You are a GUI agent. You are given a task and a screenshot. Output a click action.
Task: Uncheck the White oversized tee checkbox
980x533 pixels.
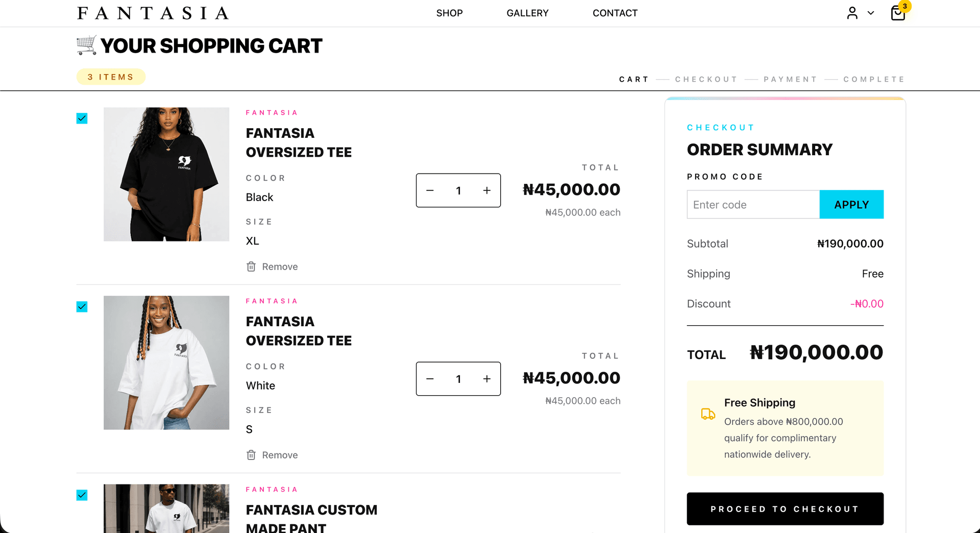coord(82,307)
